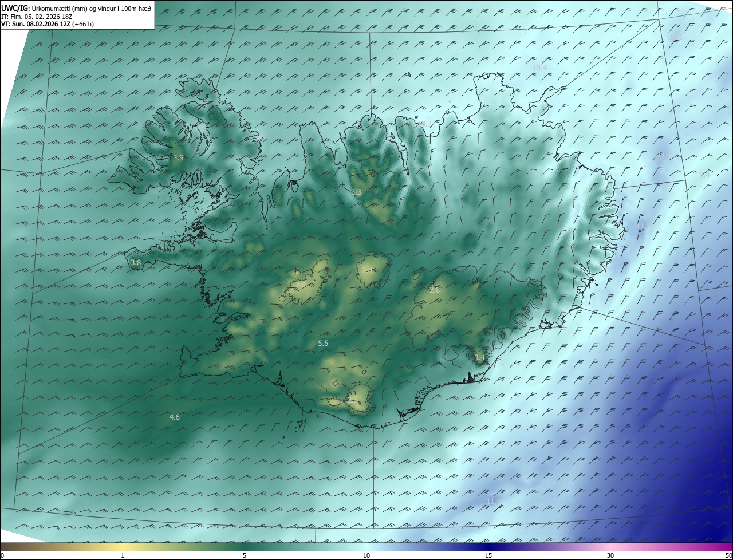Screen dimensions: 733x560
Task: Click the valid time 'VT: Sun. 08.02.2026 12Z (+66 h)'
Action: click(48, 24)
